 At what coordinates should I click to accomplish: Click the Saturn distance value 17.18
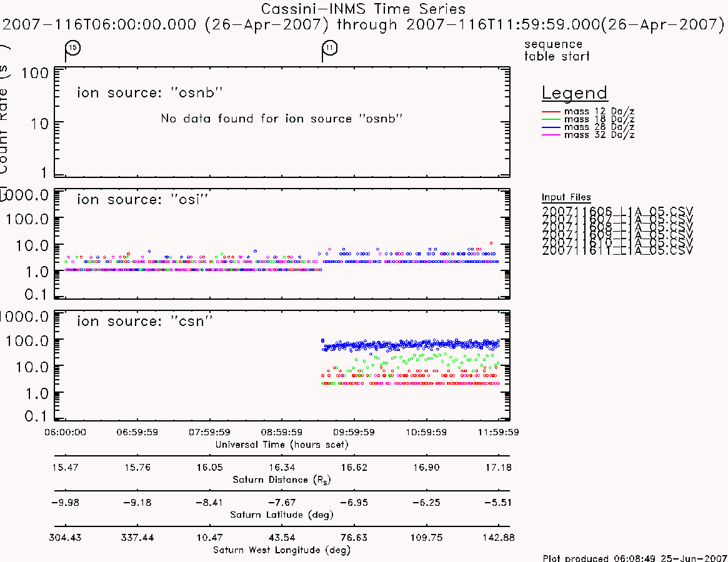coord(499,467)
